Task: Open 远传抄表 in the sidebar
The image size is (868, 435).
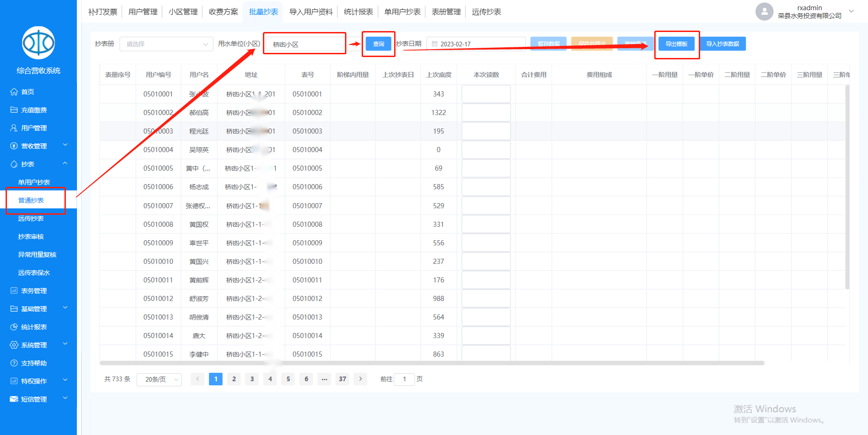Action: tap(31, 218)
